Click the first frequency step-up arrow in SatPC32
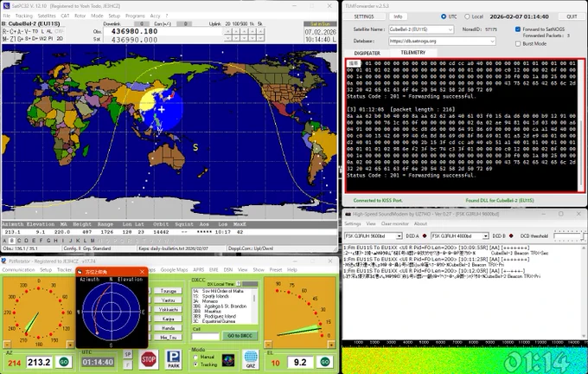The image size is (588, 374). point(227,31)
